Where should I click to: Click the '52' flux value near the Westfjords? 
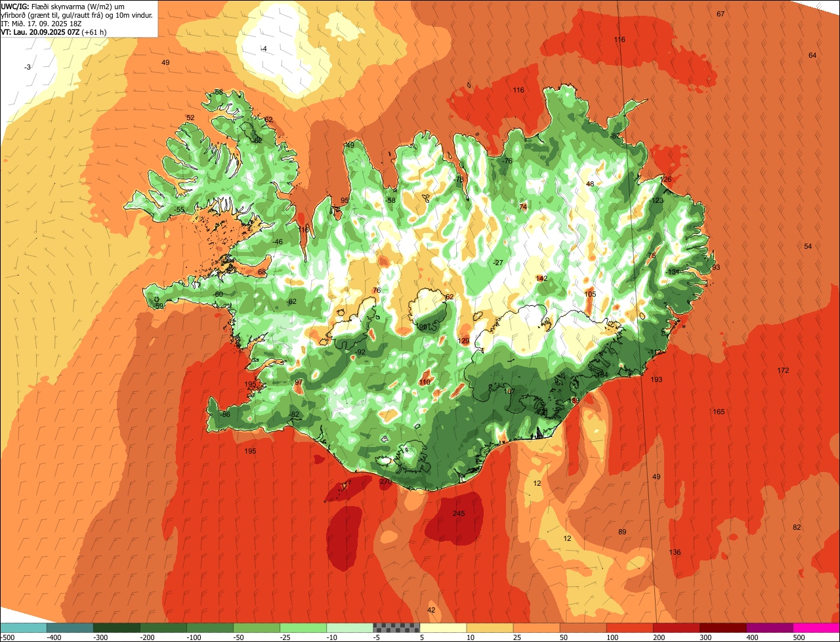pos(190,118)
